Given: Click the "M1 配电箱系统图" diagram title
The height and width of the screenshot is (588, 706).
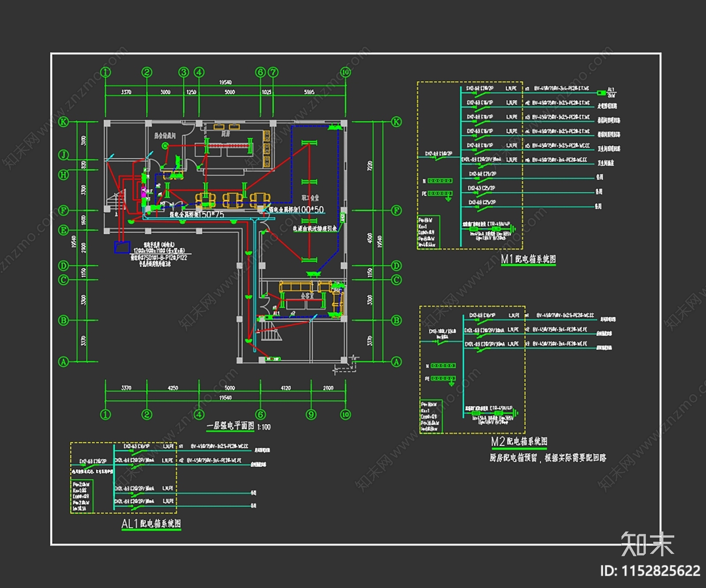Looking at the screenshot, I should [x=528, y=259].
